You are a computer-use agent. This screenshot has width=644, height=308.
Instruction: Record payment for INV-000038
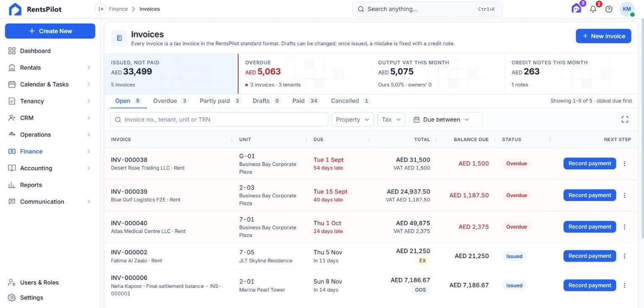(589, 163)
